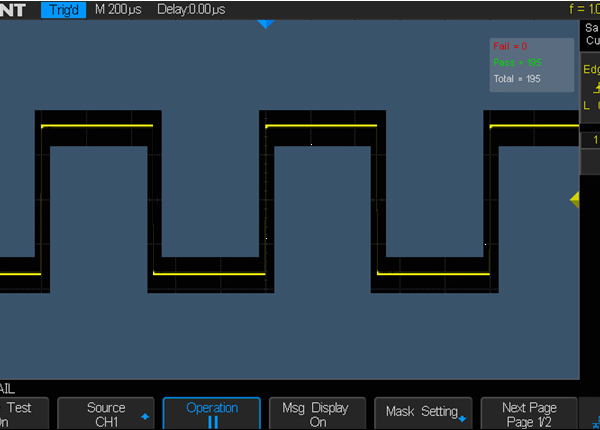
Task: Toggle Msg Display On setting
Action: pos(317,414)
